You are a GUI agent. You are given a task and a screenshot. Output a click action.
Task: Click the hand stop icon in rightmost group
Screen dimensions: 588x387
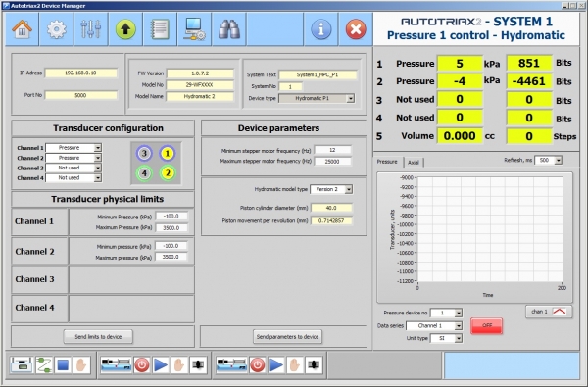[x=295, y=364]
